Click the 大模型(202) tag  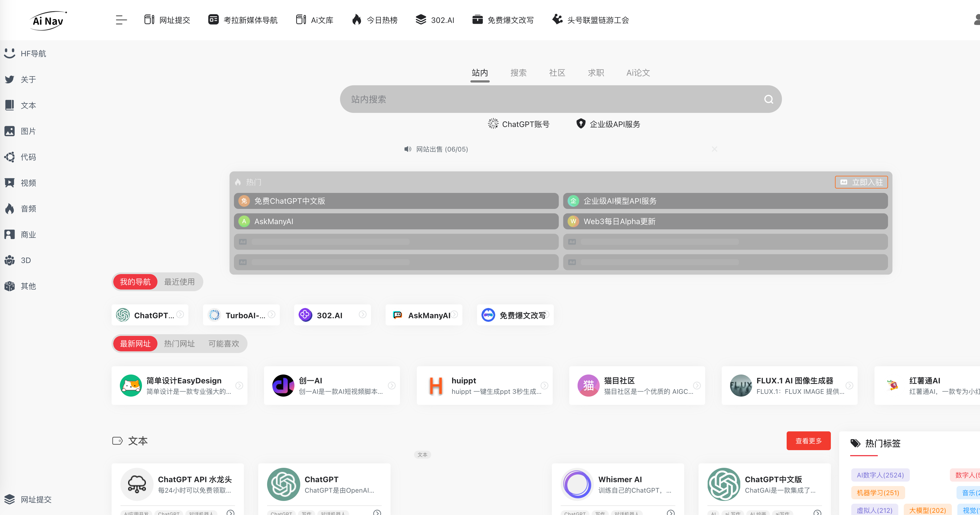coord(927,510)
